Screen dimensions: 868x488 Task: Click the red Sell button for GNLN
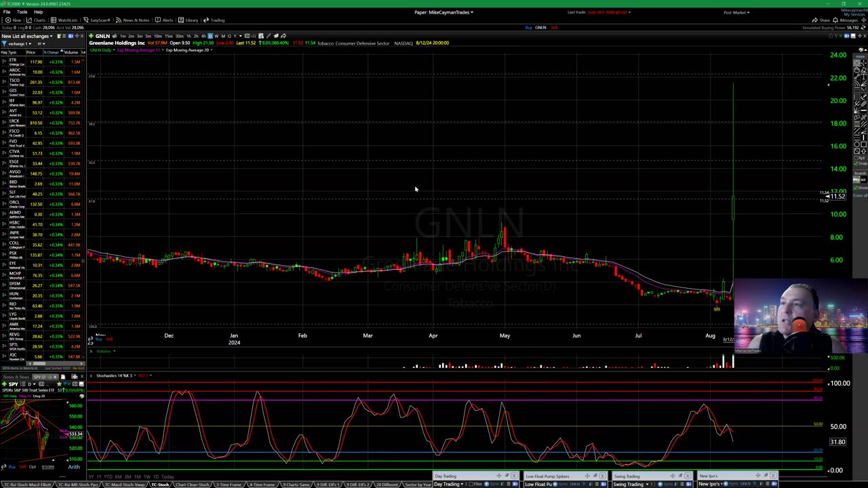tap(554, 28)
